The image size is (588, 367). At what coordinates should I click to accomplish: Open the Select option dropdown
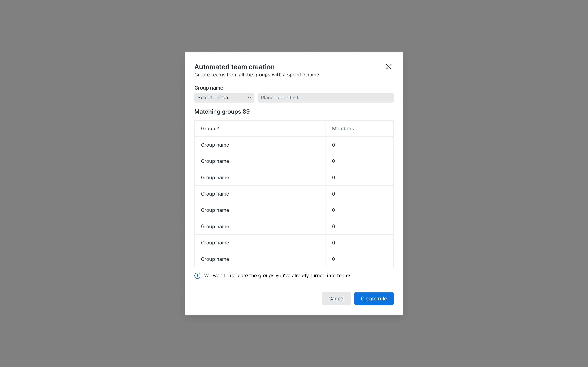click(224, 98)
